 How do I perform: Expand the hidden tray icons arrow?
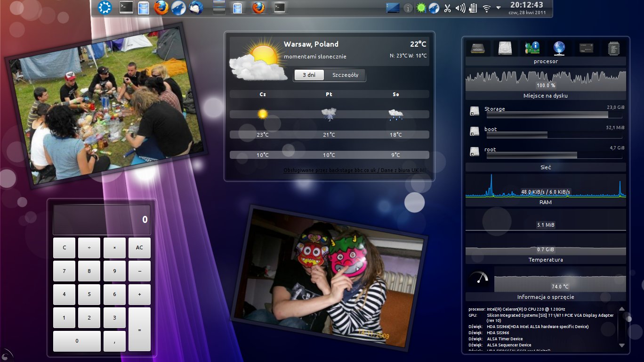(x=499, y=8)
